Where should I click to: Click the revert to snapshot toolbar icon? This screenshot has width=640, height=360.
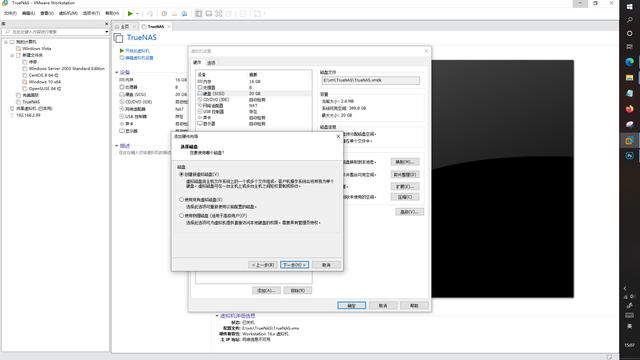click(x=174, y=13)
